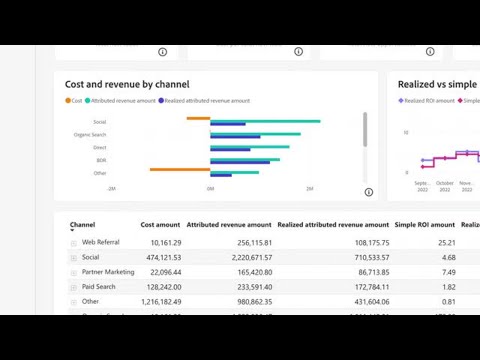The width and height of the screenshot is (480, 360).
Task: Click the teal Attributed revenue amount legend swatch
Action: point(87,100)
